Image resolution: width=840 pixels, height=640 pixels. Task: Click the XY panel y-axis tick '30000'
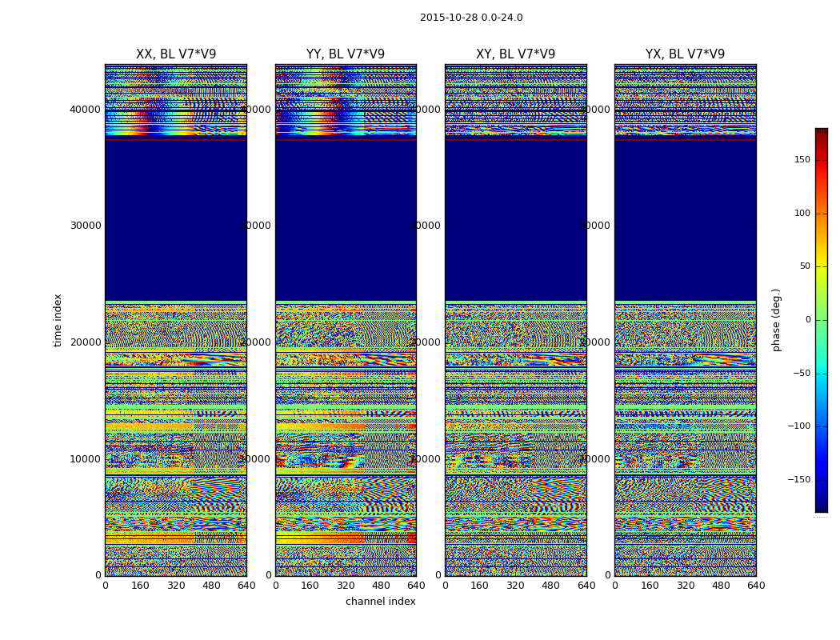[426, 226]
